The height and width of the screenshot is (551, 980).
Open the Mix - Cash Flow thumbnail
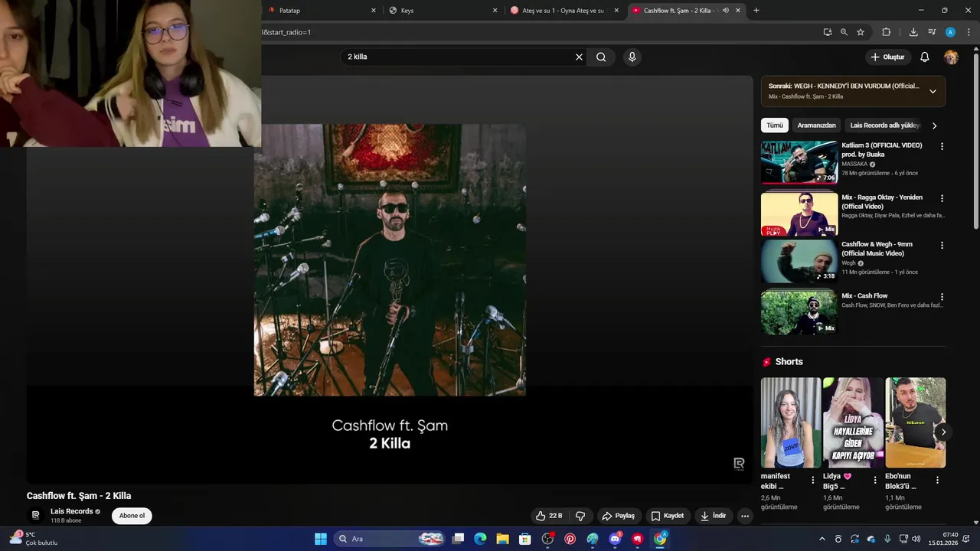pos(799,312)
